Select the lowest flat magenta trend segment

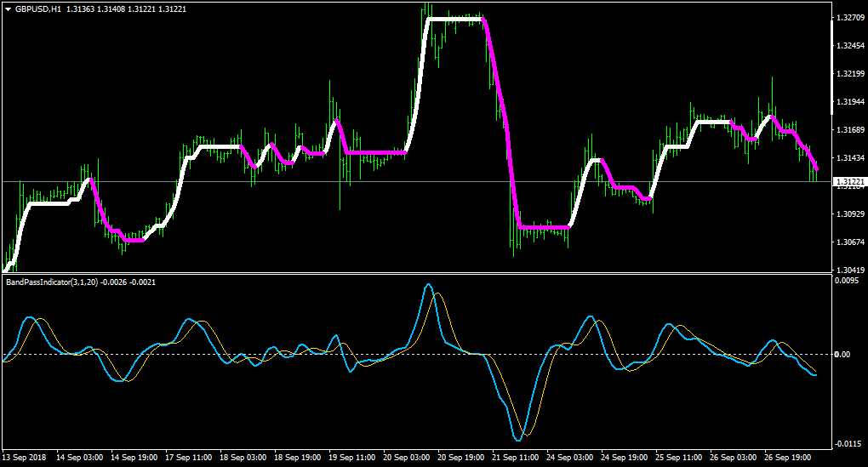(x=544, y=227)
